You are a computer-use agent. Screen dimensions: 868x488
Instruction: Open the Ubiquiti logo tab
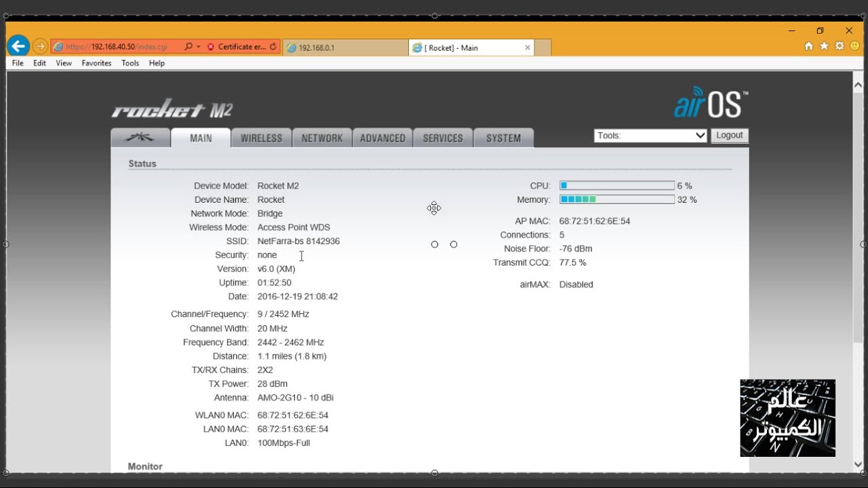pos(140,138)
